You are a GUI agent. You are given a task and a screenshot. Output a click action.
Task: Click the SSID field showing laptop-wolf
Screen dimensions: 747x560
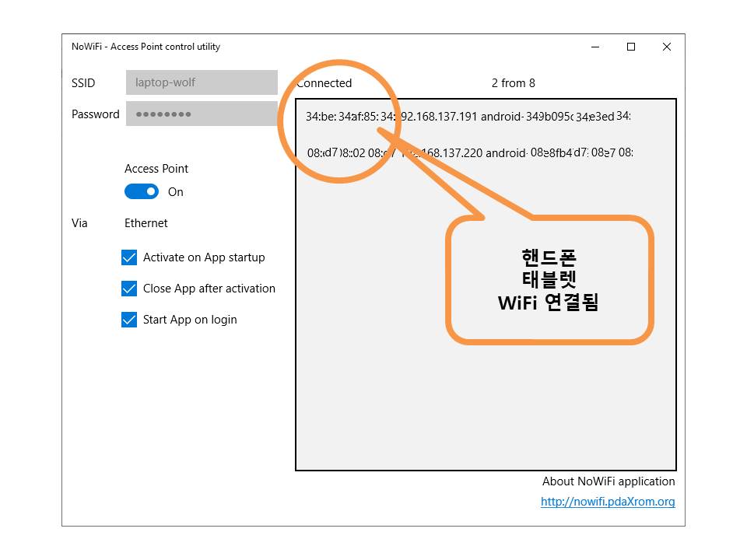pos(202,82)
